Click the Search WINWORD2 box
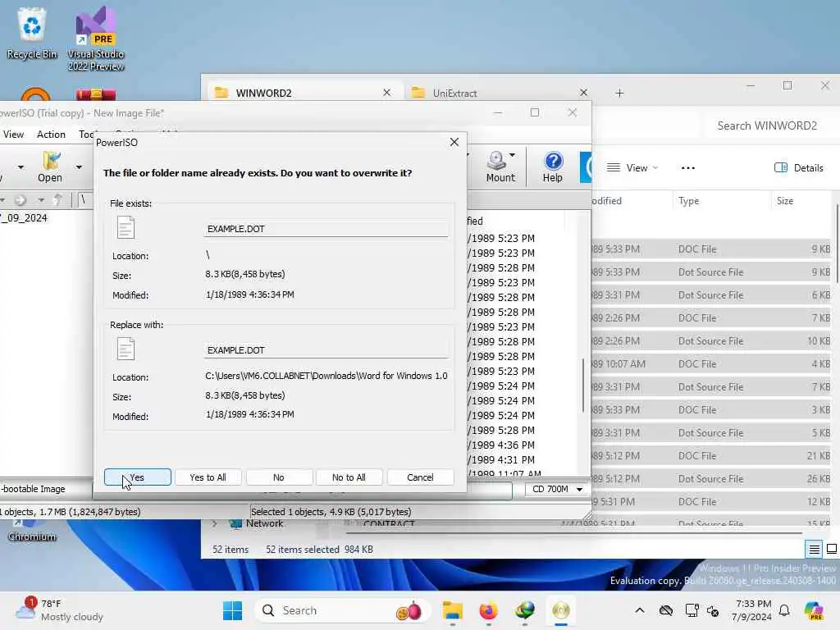840x630 pixels. (767, 126)
